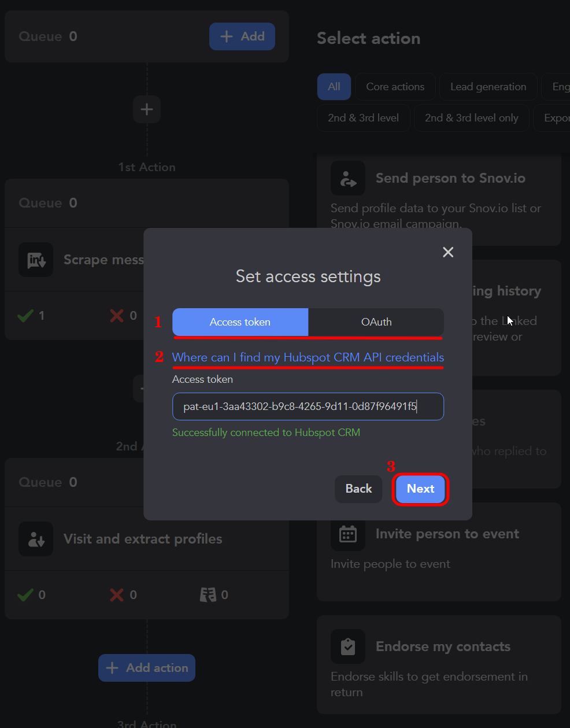This screenshot has height=728, width=570.
Task: Filter actions by Lead generation
Action: (488, 87)
